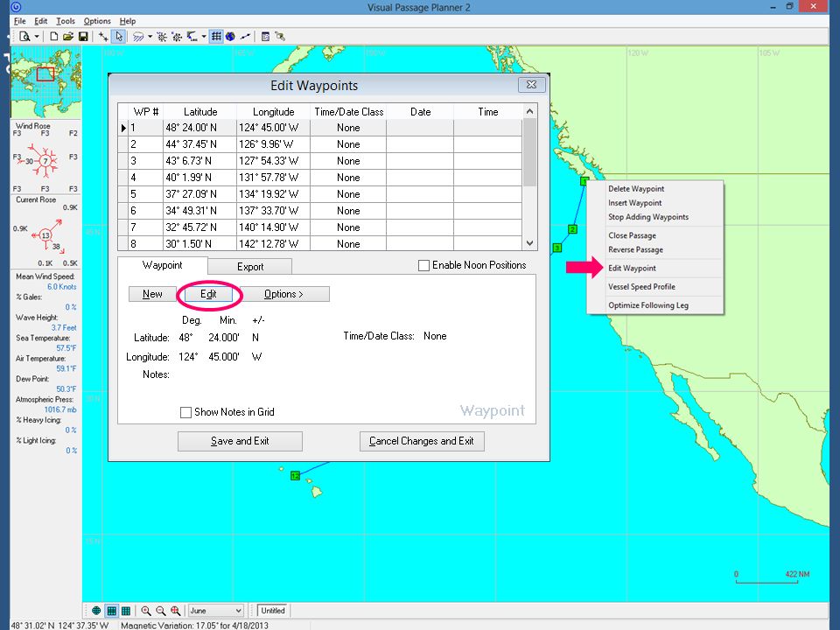Select row header for waypoint 1
The width and height of the screenshot is (840, 630).
(123, 128)
